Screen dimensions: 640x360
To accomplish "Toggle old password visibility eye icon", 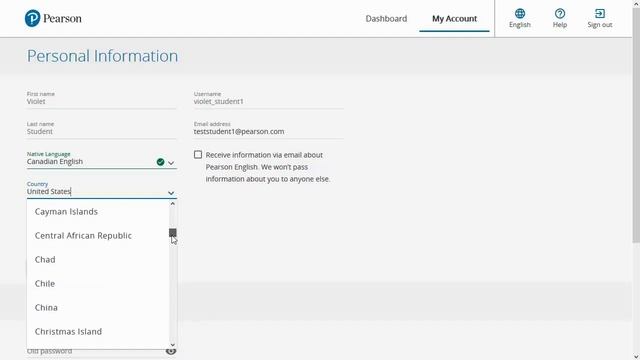I will pyautogui.click(x=171, y=351).
